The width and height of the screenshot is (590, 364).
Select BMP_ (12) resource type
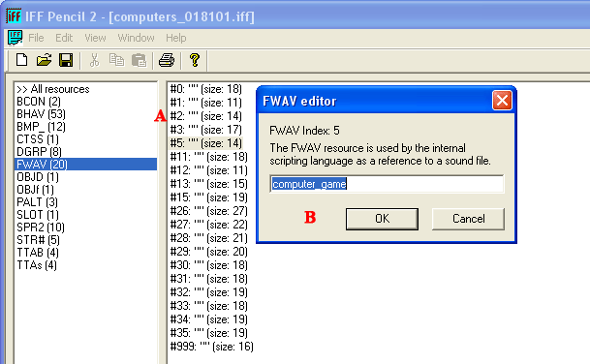(x=86, y=127)
